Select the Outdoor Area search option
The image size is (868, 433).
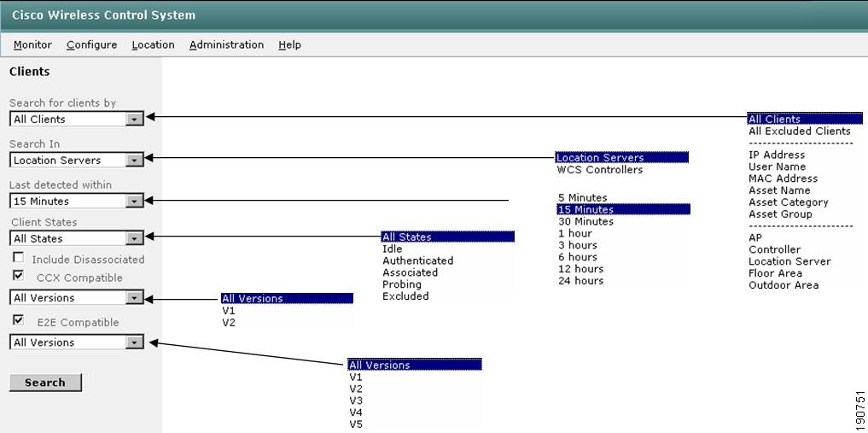click(x=784, y=285)
